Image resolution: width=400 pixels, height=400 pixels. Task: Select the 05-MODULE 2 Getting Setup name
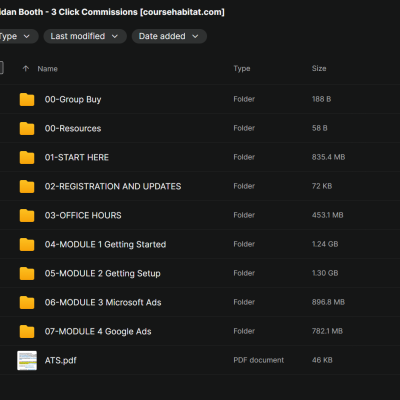pyautogui.click(x=103, y=273)
